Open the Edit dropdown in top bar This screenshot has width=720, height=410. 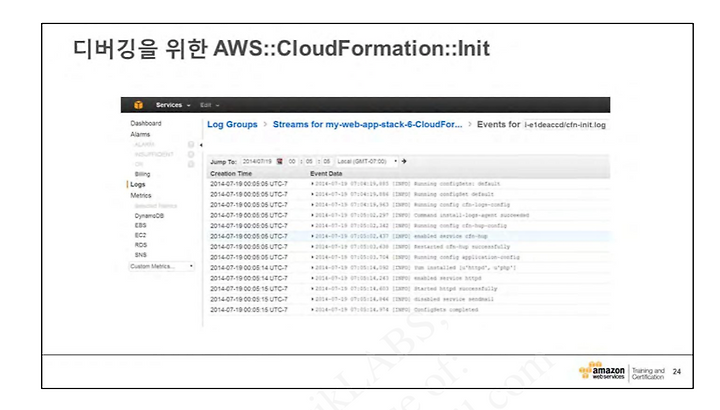(x=209, y=105)
